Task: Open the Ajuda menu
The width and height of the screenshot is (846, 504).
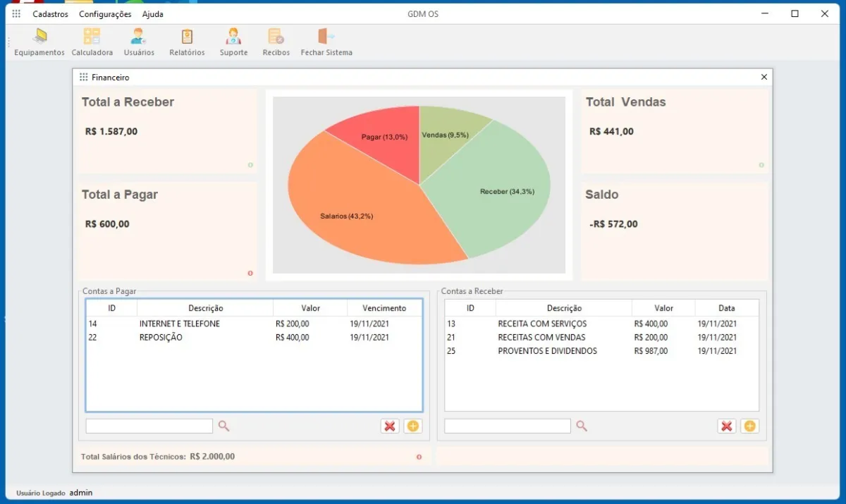Action: click(x=153, y=14)
